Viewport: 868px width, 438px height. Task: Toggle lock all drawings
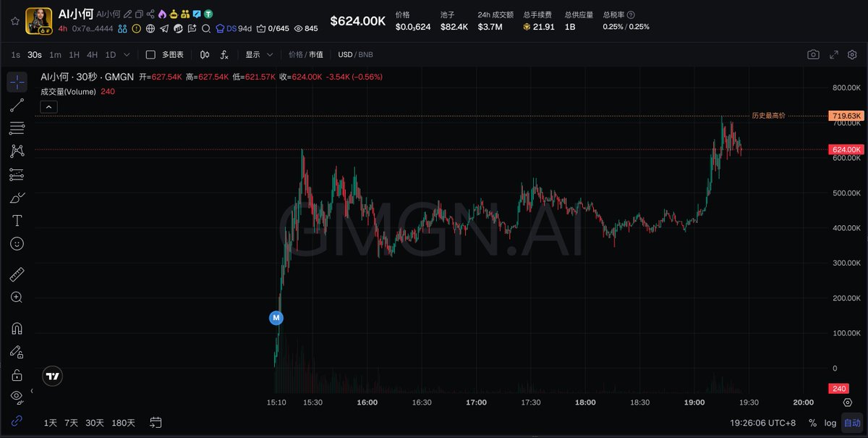(17, 374)
